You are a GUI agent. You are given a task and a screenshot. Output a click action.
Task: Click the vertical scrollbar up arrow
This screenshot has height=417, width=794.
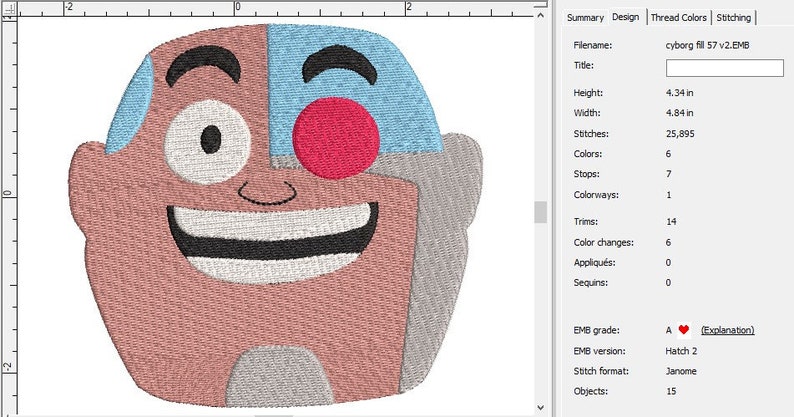pos(540,16)
